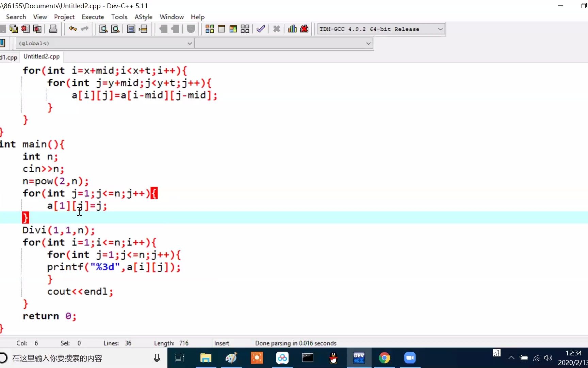588x368 pixels.
Task: Click the Unindent toolbar icon
Action: pos(175,29)
